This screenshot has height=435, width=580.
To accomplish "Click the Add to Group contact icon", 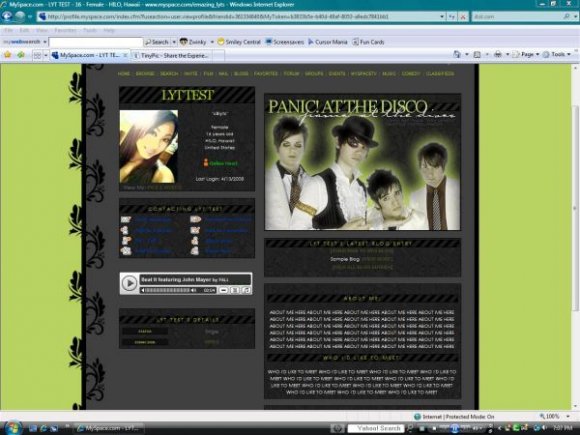I will (x=126, y=251).
